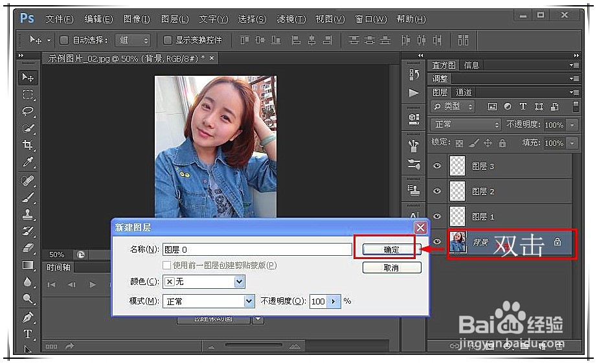
Task: Select the Brush tool
Action: [x=28, y=198]
